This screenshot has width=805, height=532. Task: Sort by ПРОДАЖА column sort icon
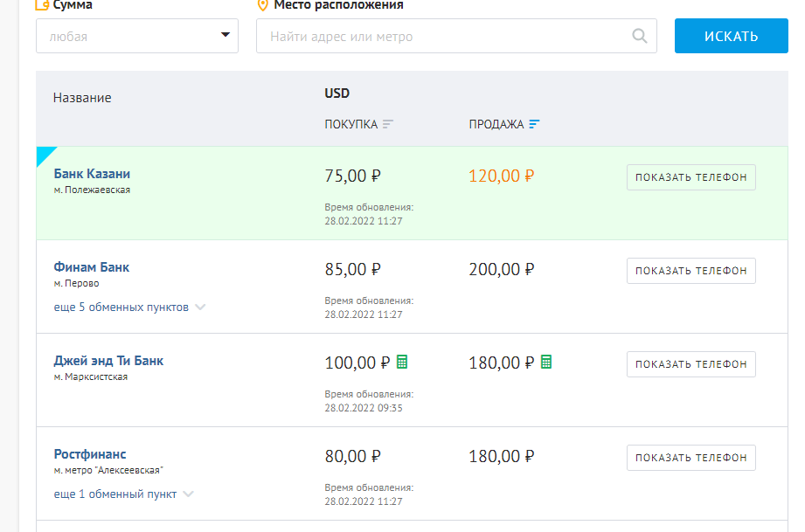534,124
